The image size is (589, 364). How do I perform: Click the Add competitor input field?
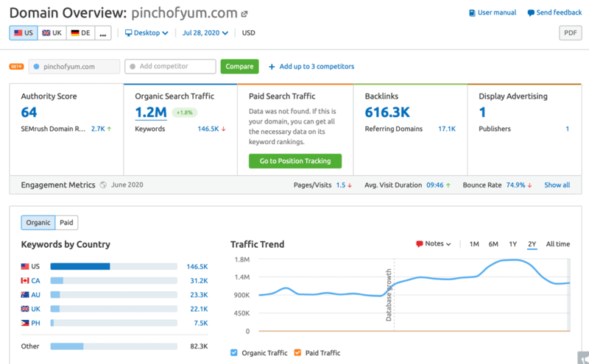(x=171, y=66)
